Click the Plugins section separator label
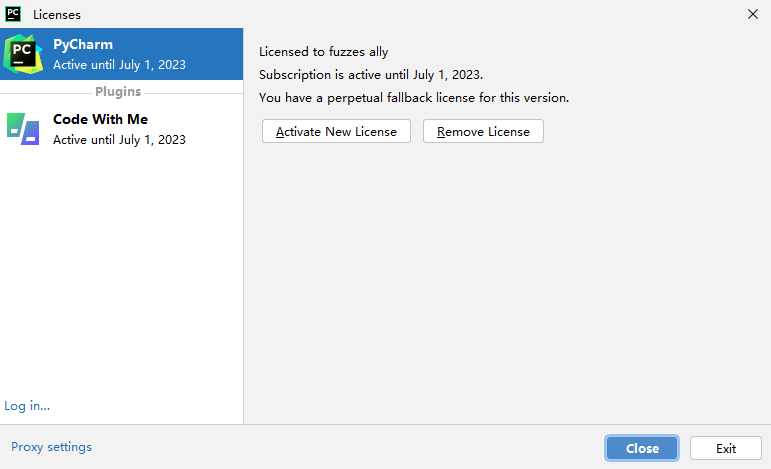 point(118,92)
